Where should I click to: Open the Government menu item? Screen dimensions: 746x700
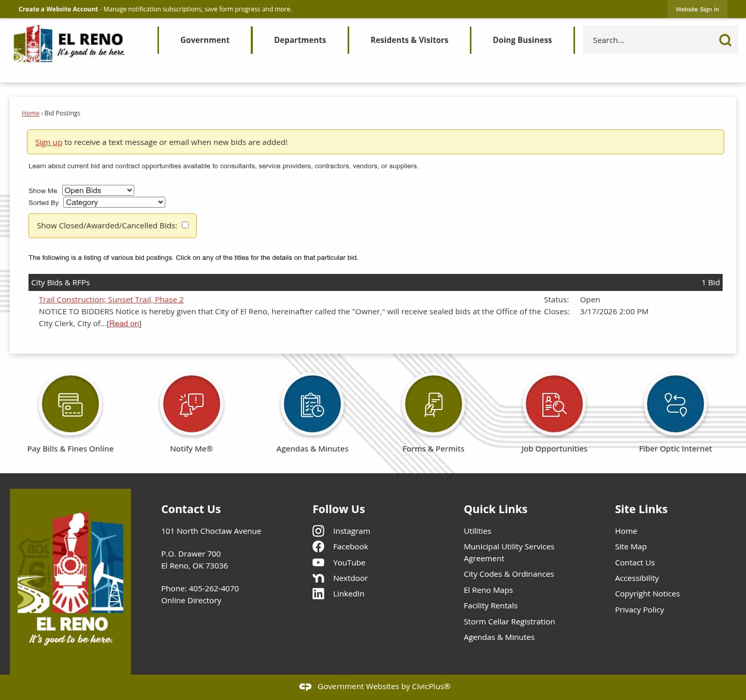(205, 40)
